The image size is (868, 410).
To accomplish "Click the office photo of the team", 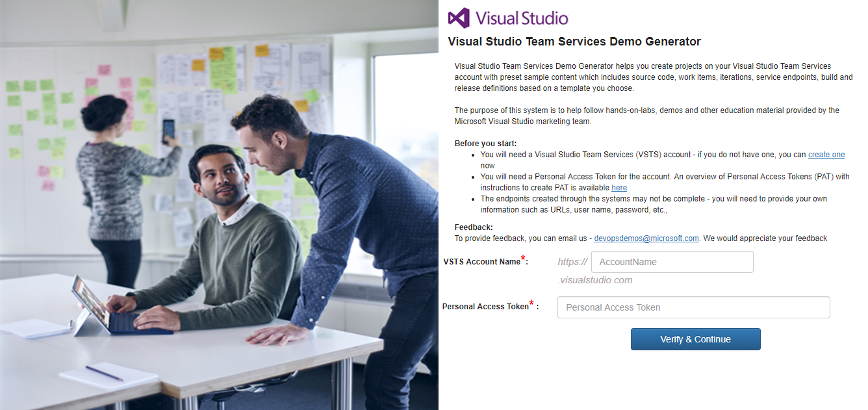I will [x=219, y=205].
